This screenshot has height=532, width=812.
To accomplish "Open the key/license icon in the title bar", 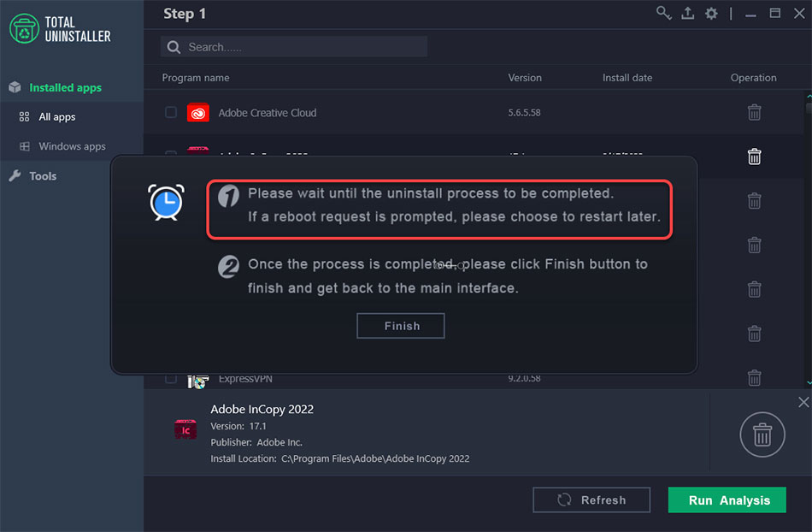I will click(663, 13).
